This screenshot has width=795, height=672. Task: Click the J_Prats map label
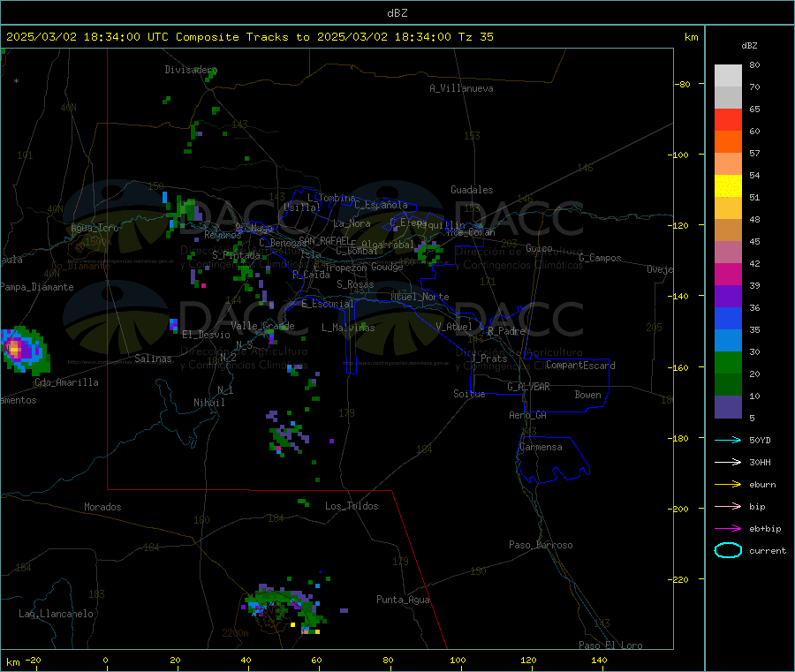click(488, 358)
